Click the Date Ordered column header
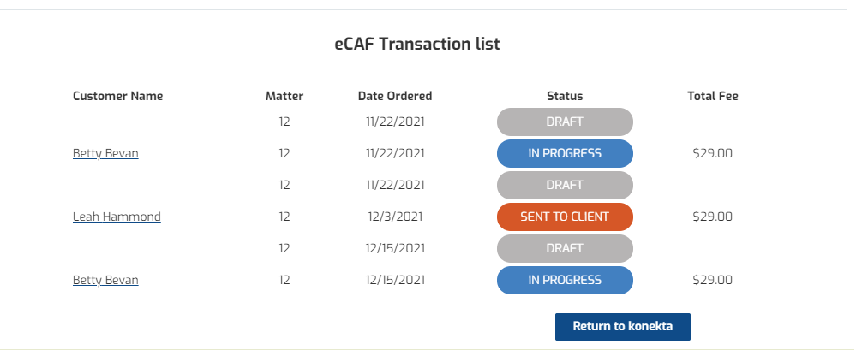This screenshot has height=356, width=868. [x=395, y=96]
